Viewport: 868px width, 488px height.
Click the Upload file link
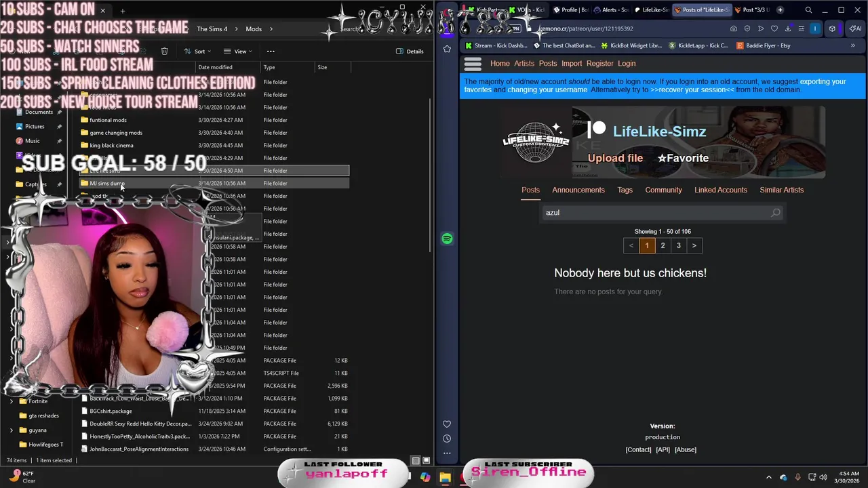615,158
